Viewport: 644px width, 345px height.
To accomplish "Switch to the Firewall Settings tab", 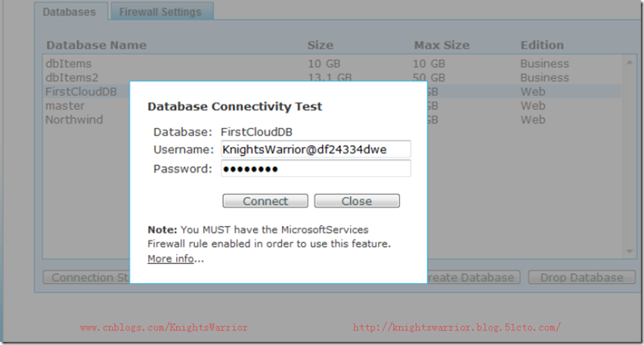I will click(x=162, y=11).
